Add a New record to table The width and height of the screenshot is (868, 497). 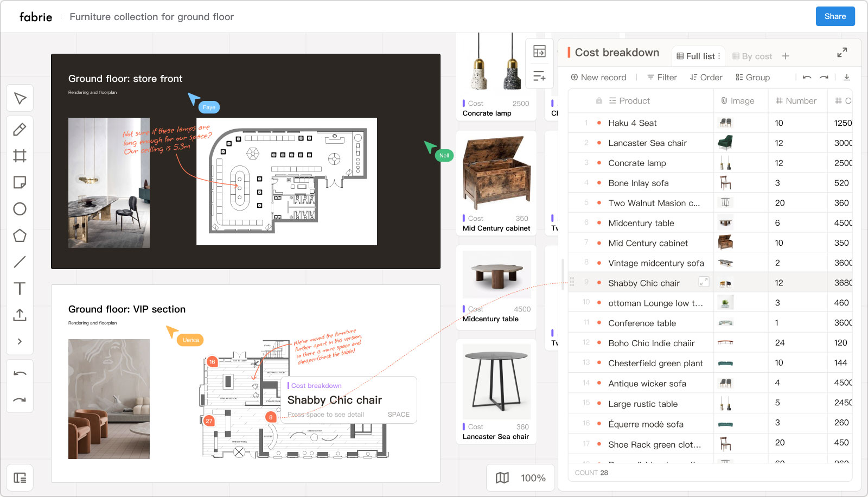point(598,78)
